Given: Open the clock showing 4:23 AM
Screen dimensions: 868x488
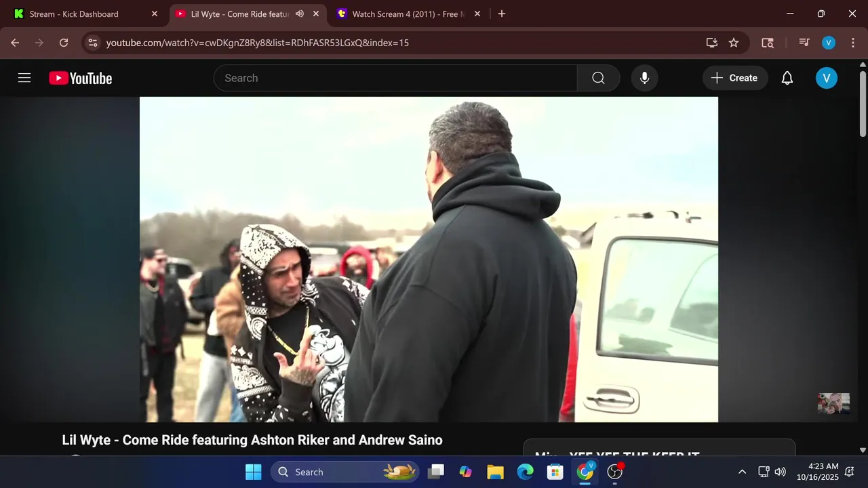Looking at the screenshot, I should pyautogui.click(x=817, y=472).
